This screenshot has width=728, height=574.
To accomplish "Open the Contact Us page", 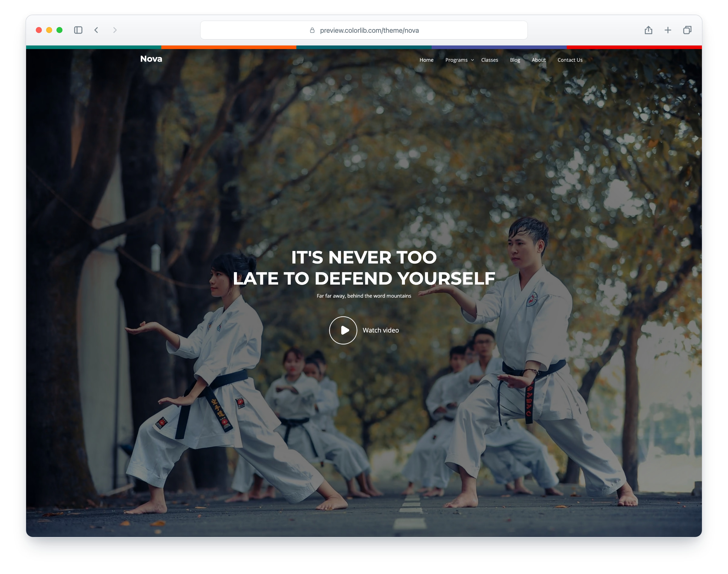I will [x=570, y=60].
